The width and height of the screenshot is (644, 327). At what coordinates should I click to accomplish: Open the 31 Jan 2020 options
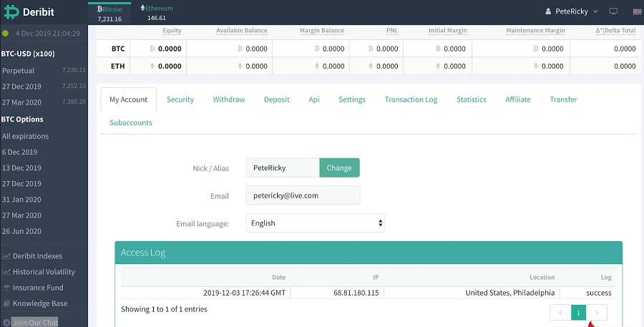click(21, 200)
